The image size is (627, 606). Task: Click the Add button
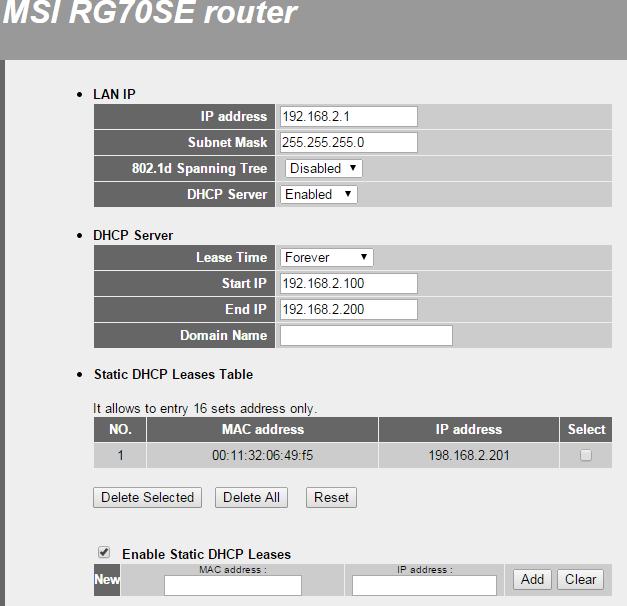pos(532,579)
